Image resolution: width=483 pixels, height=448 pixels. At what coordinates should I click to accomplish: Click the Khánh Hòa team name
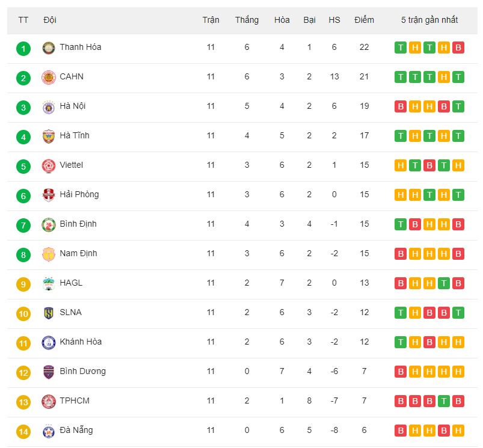pos(81,342)
